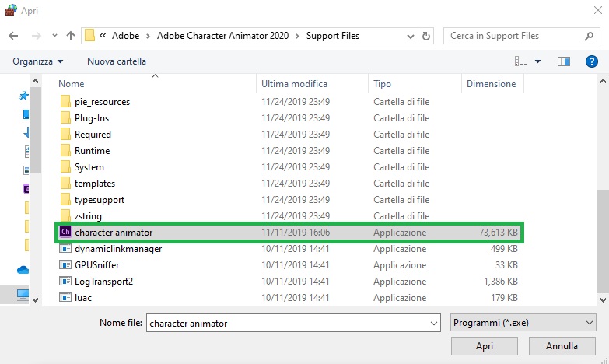Select This PC monitor icon in sidebar
Screen dimensions: 609x364
tap(23, 295)
